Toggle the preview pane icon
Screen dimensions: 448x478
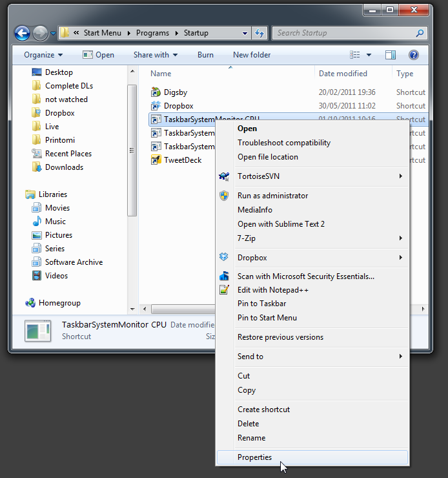point(391,55)
